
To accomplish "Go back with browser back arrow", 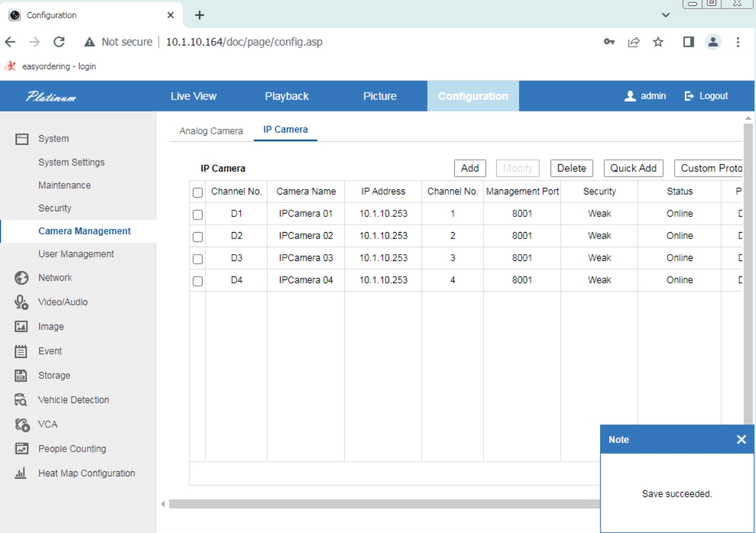I will point(10,42).
